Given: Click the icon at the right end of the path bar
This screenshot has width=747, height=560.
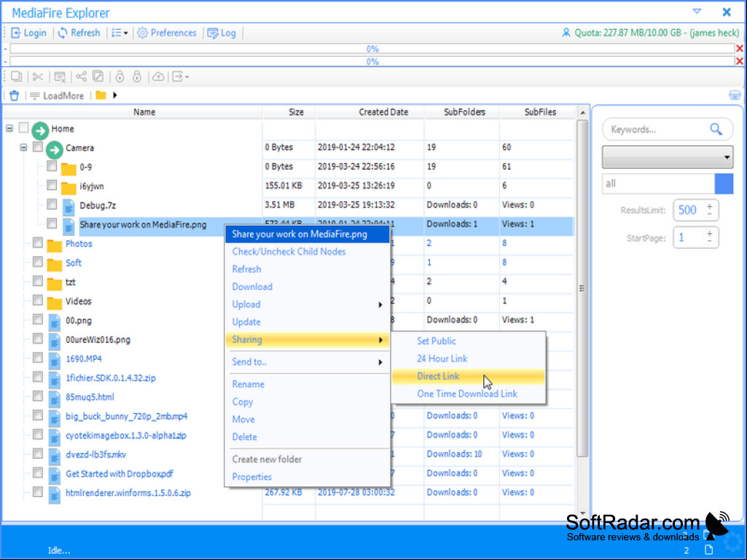Looking at the screenshot, I should pyautogui.click(x=735, y=95).
